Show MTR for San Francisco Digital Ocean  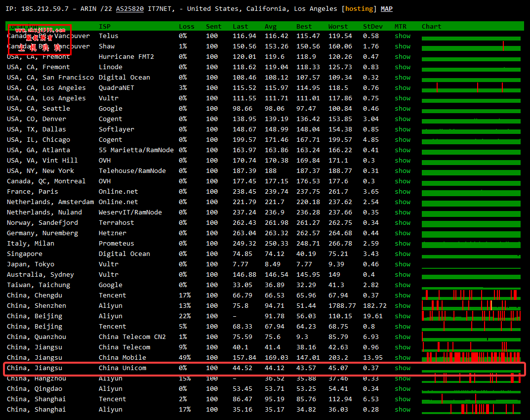coord(403,78)
